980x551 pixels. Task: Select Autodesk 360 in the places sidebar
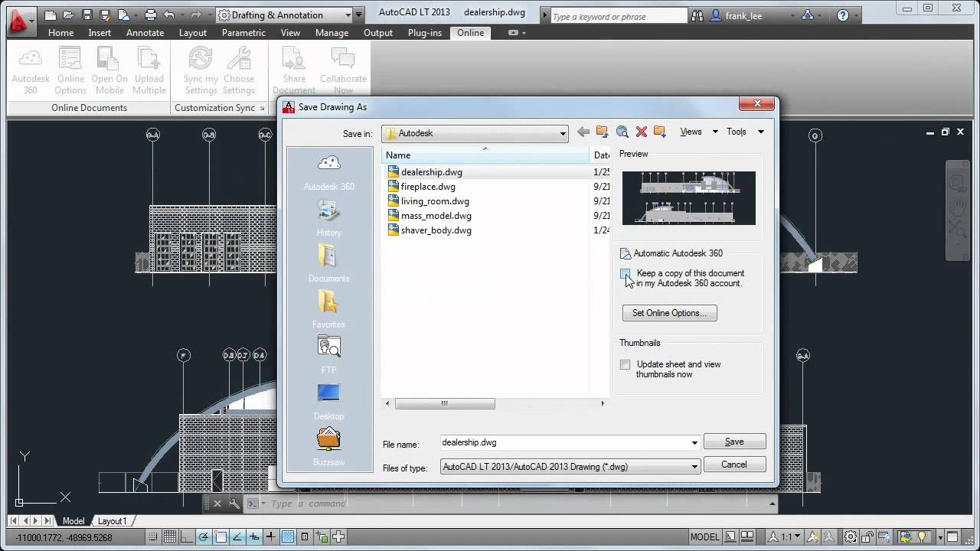tap(328, 172)
